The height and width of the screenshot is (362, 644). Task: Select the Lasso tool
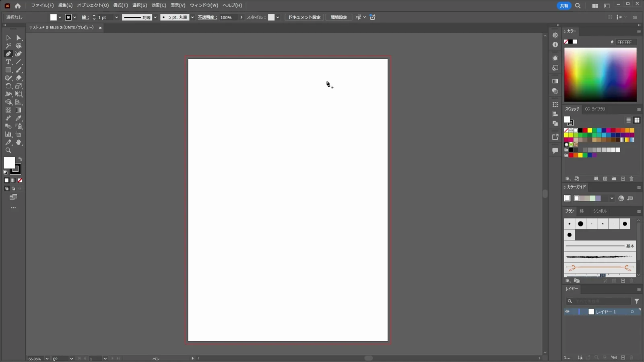[x=19, y=46]
